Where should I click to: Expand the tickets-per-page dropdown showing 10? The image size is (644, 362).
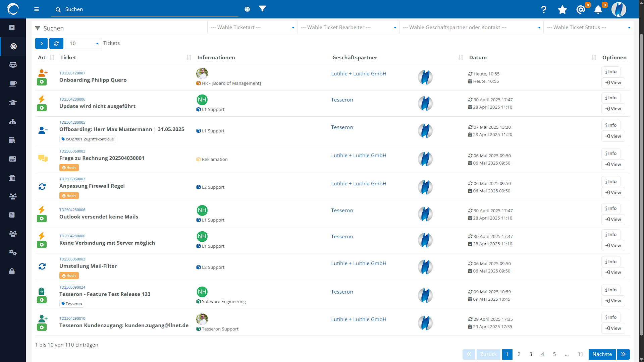(84, 43)
